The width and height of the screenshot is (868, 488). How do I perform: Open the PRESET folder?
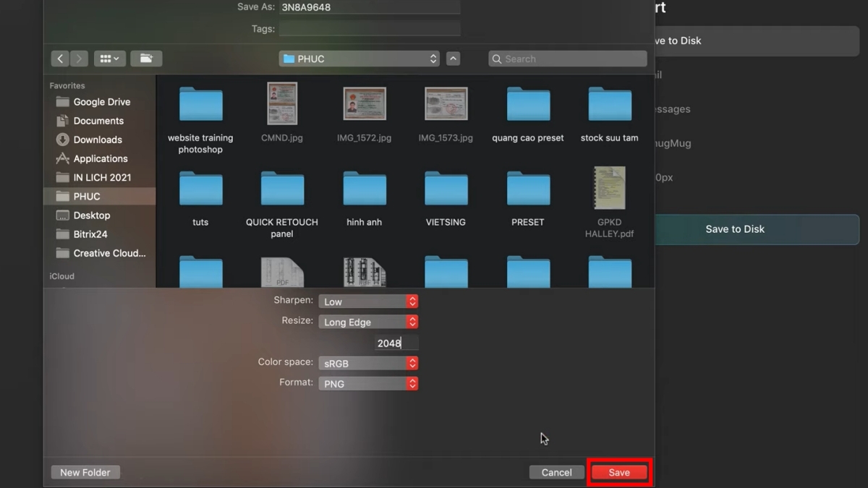coord(528,189)
